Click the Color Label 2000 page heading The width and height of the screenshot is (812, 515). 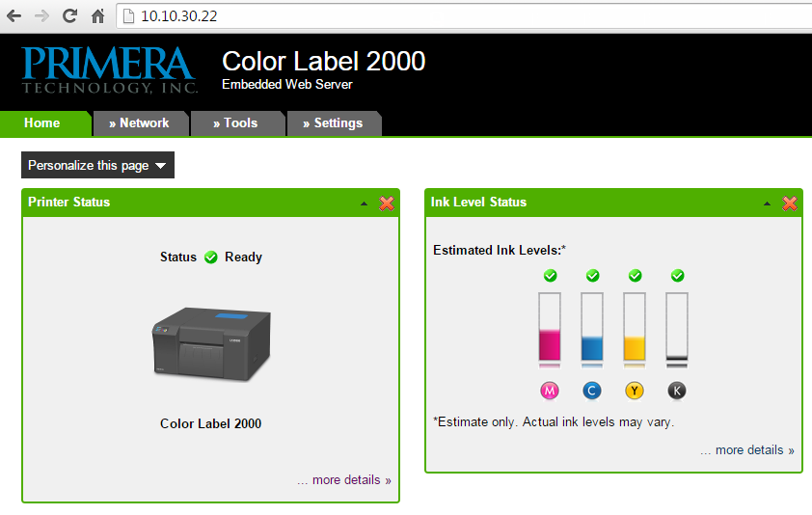(x=324, y=61)
